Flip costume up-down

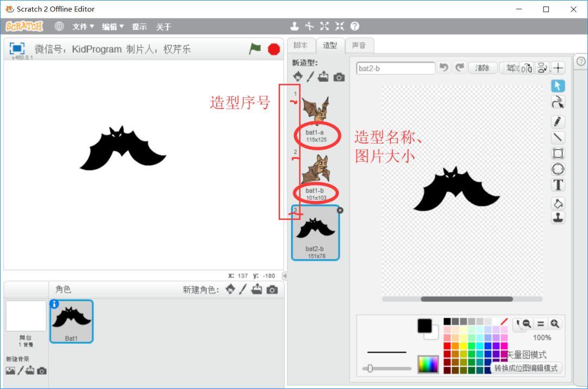click(x=542, y=68)
